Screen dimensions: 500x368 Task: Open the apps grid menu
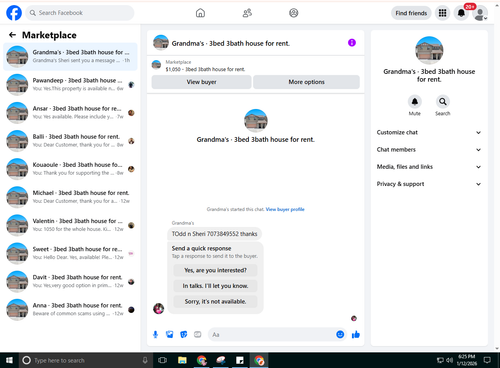pyautogui.click(x=442, y=13)
